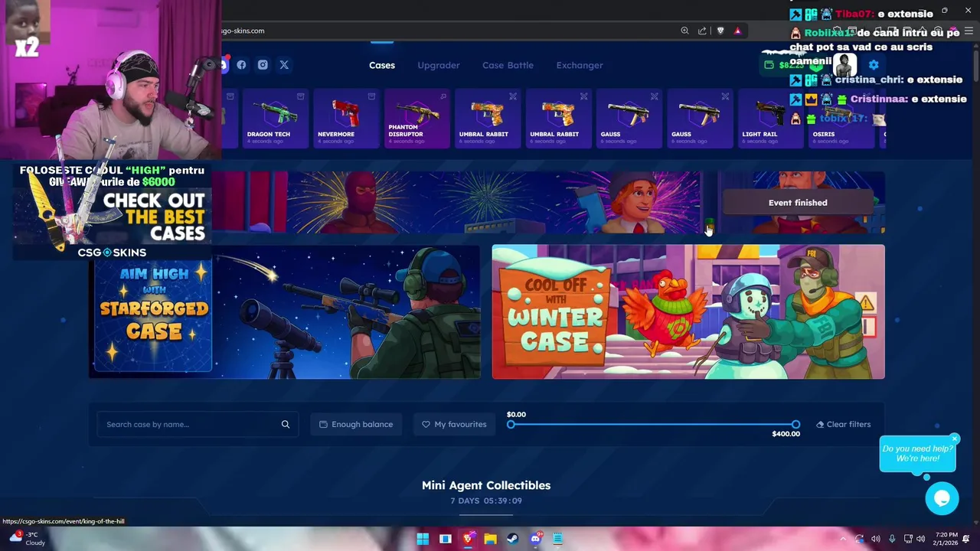Open the Phantom Disruptor live drop card
980x551 pixels.
click(x=417, y=119)
